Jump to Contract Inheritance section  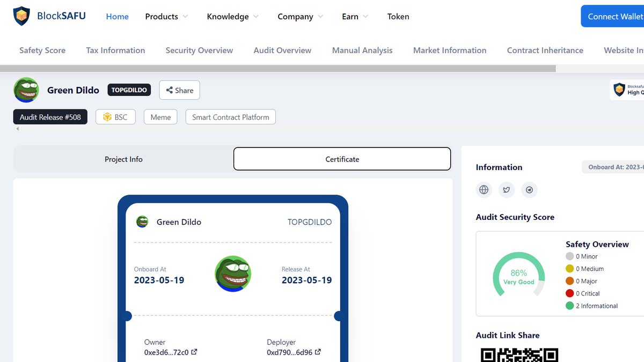(x=545, y=50)
